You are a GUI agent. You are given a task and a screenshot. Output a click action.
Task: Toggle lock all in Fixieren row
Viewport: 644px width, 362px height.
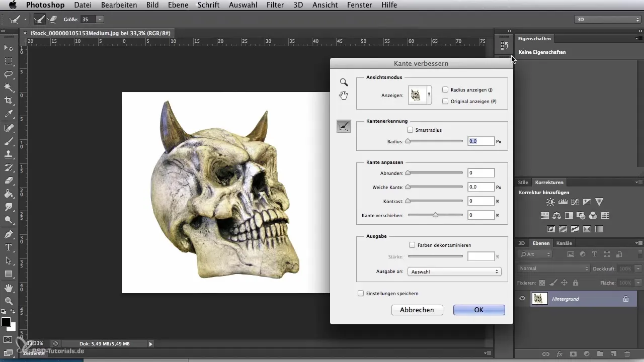(x=575, y=283)
